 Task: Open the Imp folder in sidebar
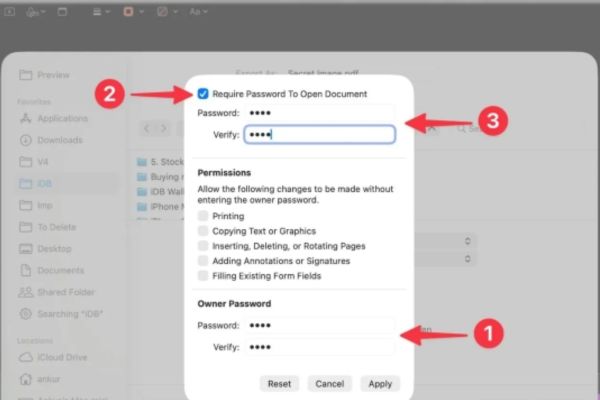[36, 206]
